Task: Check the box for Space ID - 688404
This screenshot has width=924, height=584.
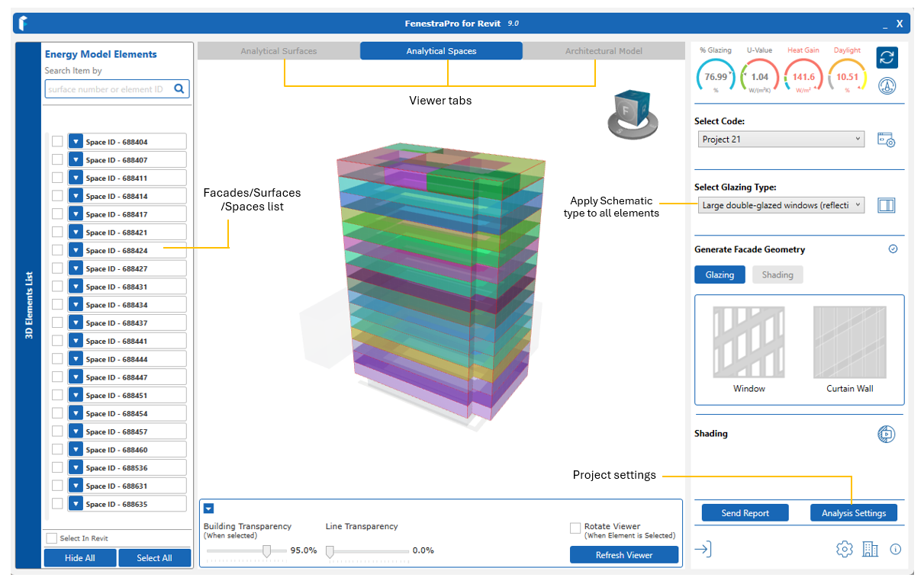Action: [x=57, y=142]
